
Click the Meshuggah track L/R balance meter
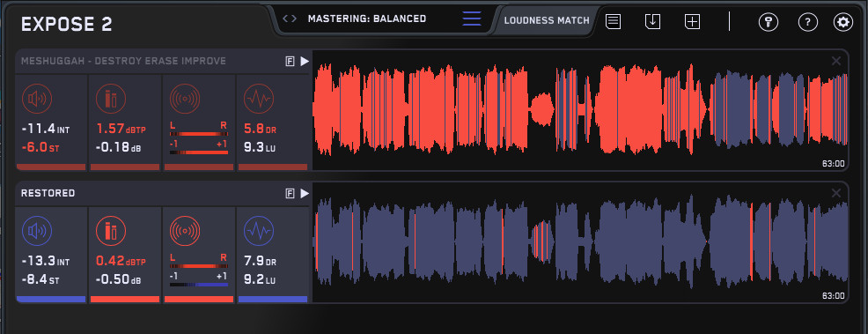[198, 134]
